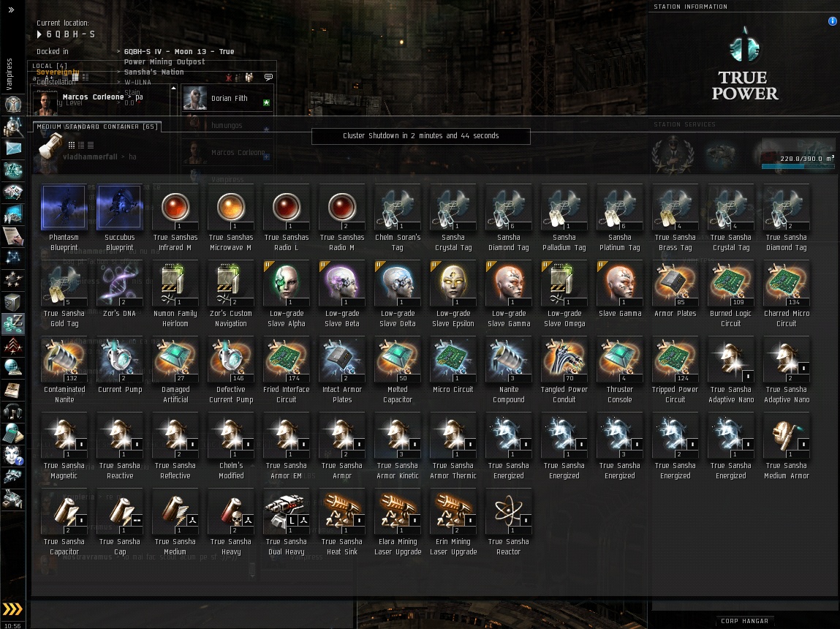Open the Ship hangar icon in the sidebar
The height and width of the screenshot is (629, 840).
pyautogui.click(x=13, y=477)
